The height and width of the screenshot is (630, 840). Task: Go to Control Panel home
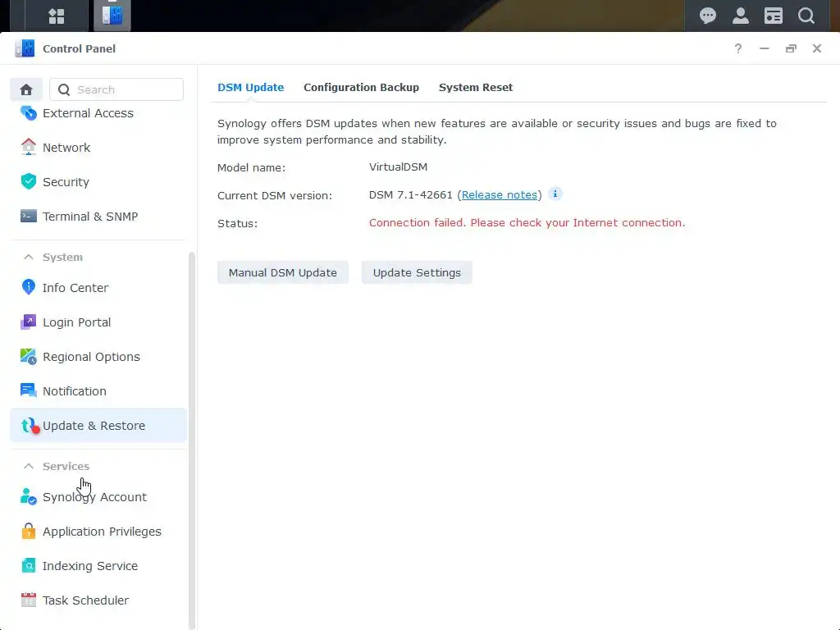26,89
